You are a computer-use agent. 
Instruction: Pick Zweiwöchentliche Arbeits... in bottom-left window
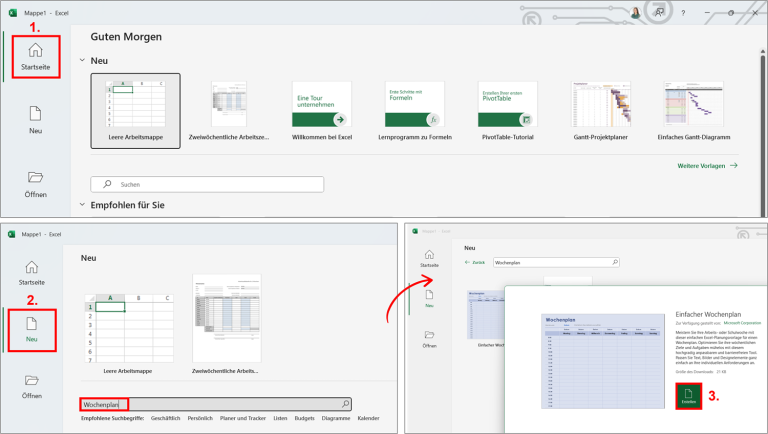click(x=226, y=324)
